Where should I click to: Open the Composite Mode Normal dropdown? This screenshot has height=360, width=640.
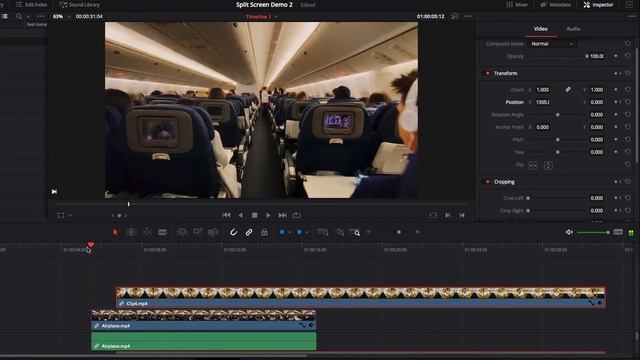pyautogui.click(x=551, y=44)
